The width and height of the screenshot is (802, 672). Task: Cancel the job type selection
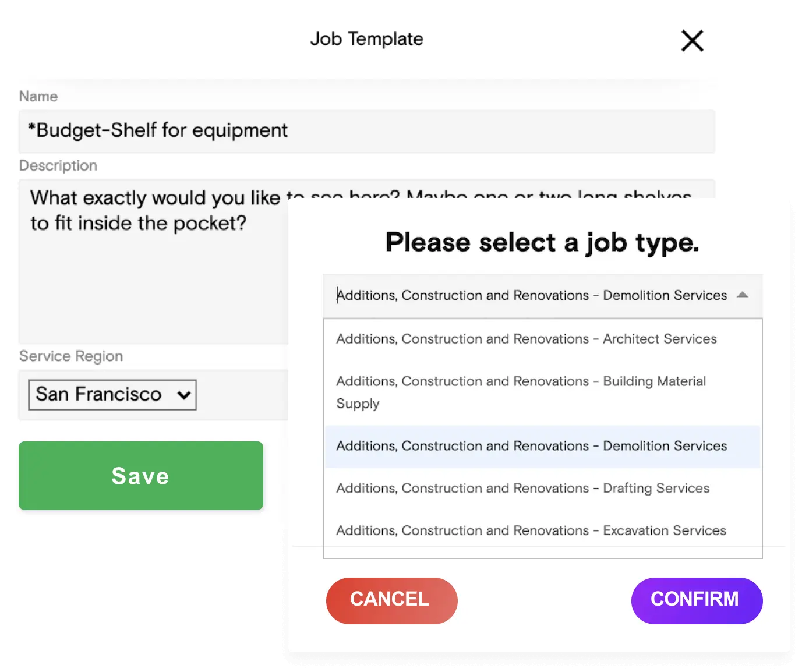point(391,600)
